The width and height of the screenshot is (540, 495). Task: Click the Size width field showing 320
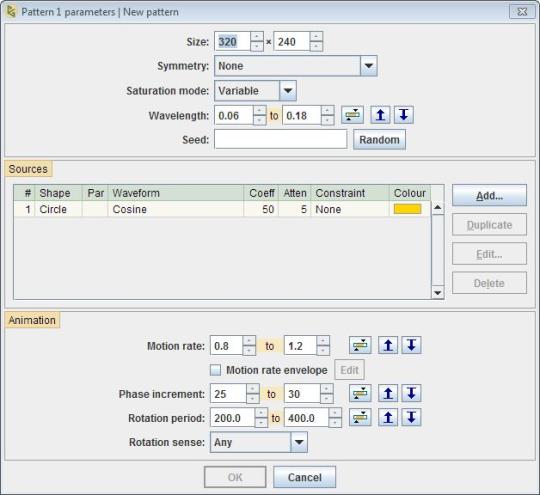[232, 42]
